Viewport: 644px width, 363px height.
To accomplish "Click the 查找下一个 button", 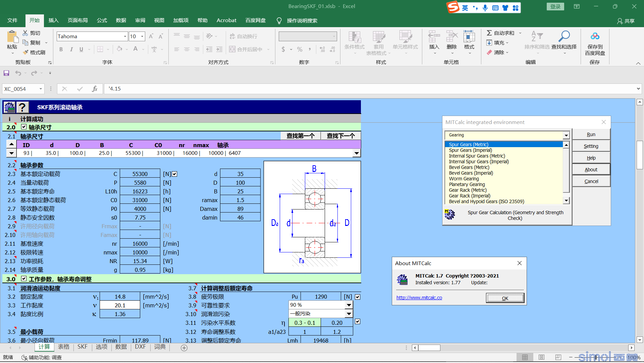I will (341, 136).
